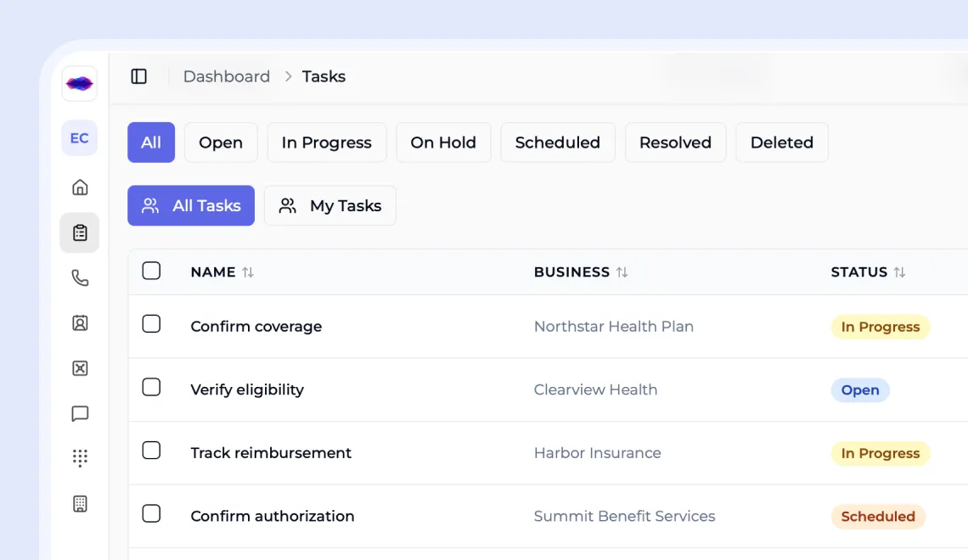Click the Tasks breadcrumb label

tap(324, 76)
